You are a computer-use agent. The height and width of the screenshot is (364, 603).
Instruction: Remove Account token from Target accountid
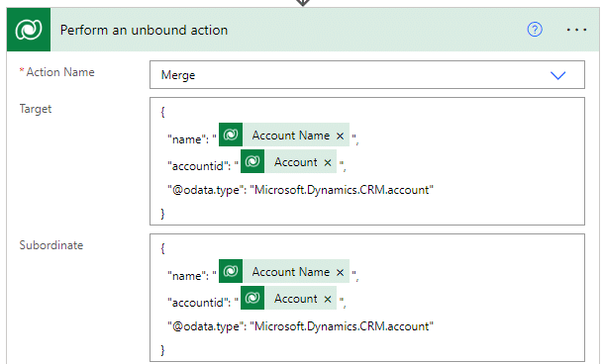pos(328,163)
